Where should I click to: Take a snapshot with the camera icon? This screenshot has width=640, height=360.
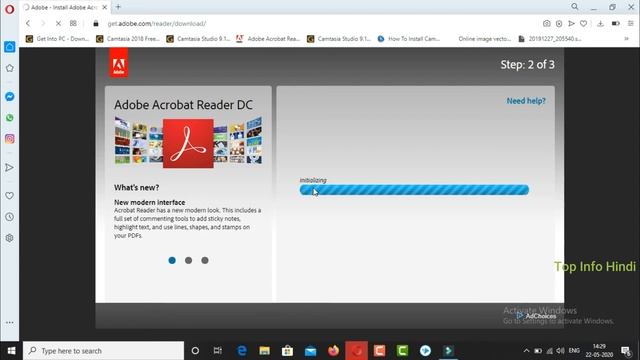click(547, 24)
